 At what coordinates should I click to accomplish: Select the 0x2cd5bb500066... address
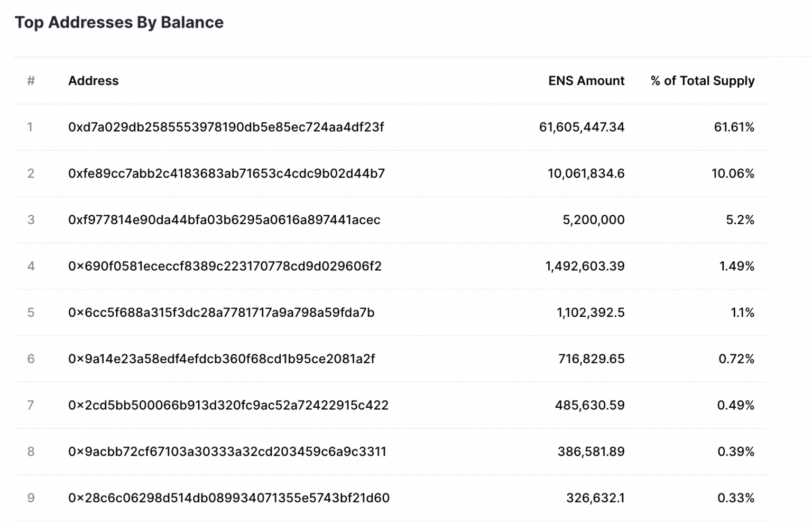coord(228,405)
